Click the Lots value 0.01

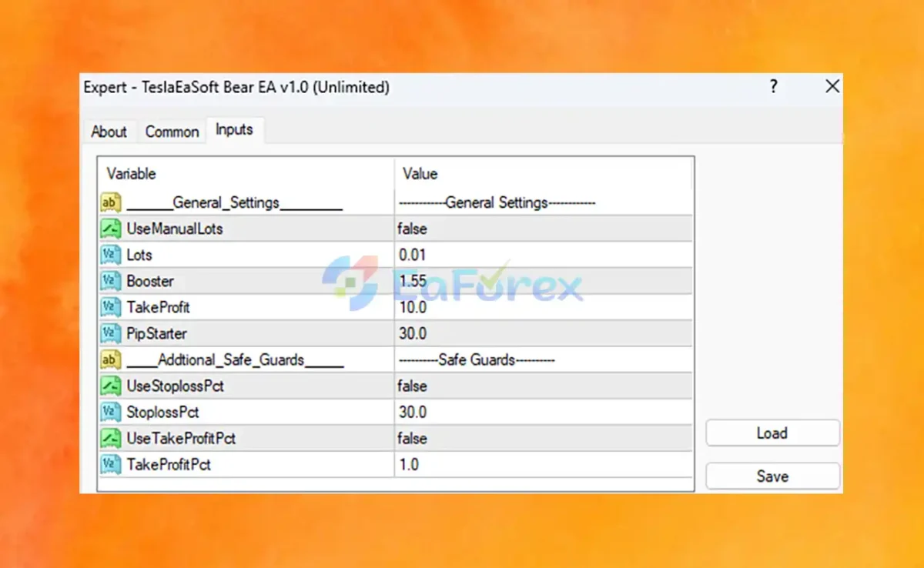point(412,255)
